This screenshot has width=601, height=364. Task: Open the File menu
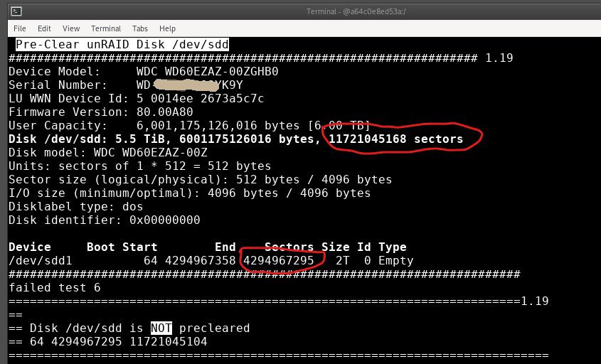click(19, 28)
